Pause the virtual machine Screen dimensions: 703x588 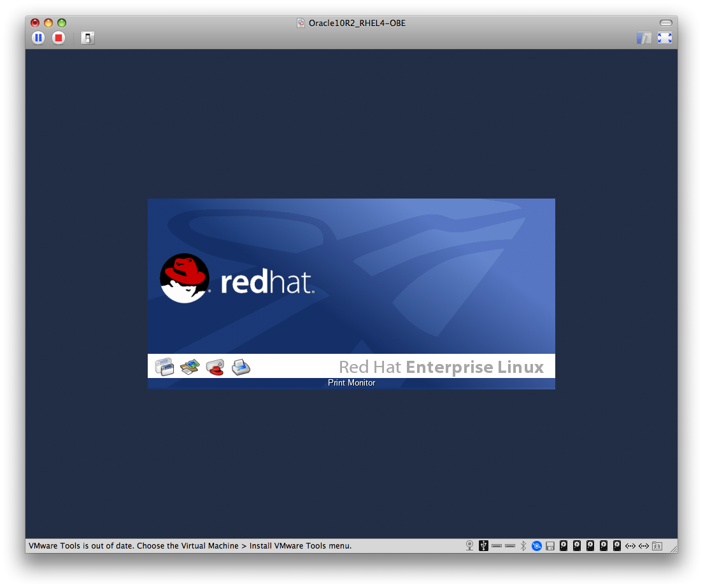coord(39,38)
